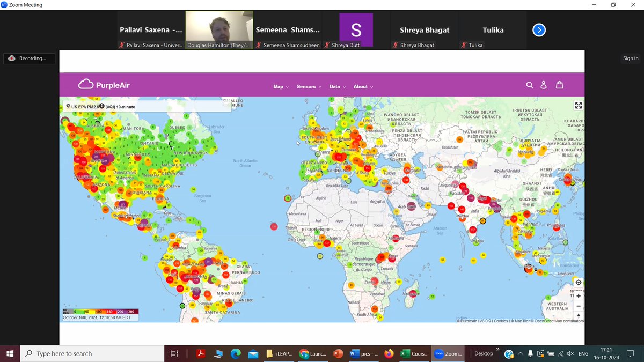Switch to the Excel Cours workbook
The image size is (644, 362).
(414, 353)
